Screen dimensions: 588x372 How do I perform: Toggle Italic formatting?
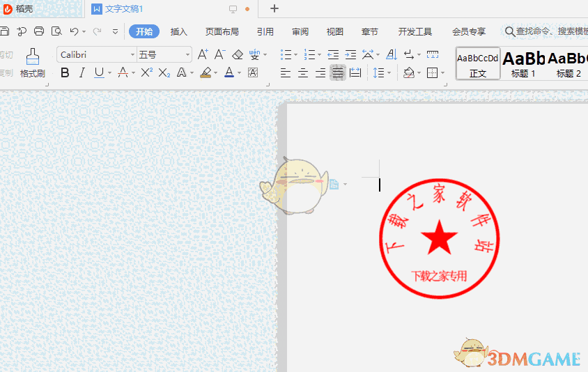82,72
